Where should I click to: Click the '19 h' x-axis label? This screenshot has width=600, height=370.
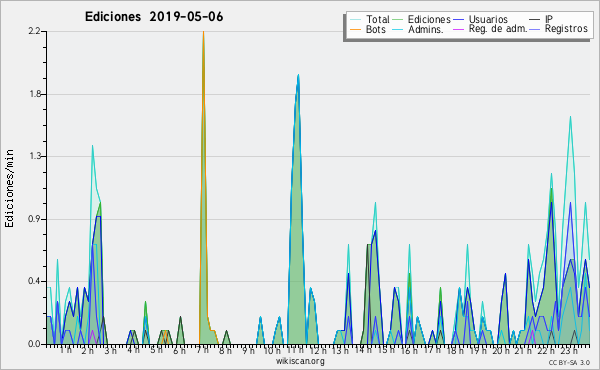coord(478,350)
